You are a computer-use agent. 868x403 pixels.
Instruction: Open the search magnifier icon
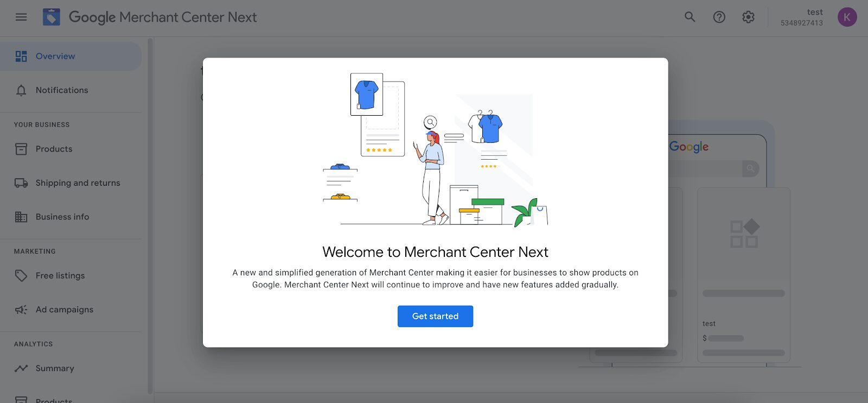click(x=690, y=17)
